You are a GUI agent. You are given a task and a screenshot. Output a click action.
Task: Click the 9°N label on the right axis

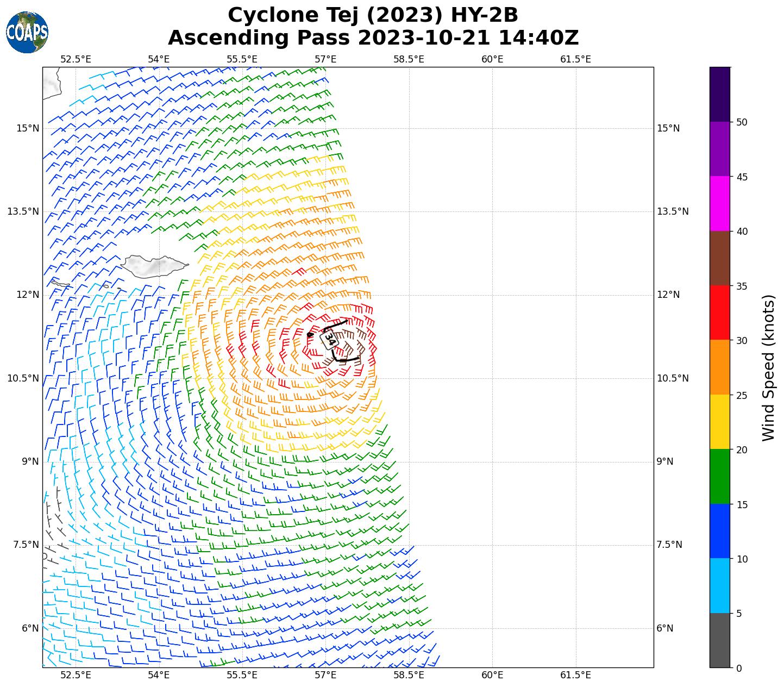[x=665, y=461]
